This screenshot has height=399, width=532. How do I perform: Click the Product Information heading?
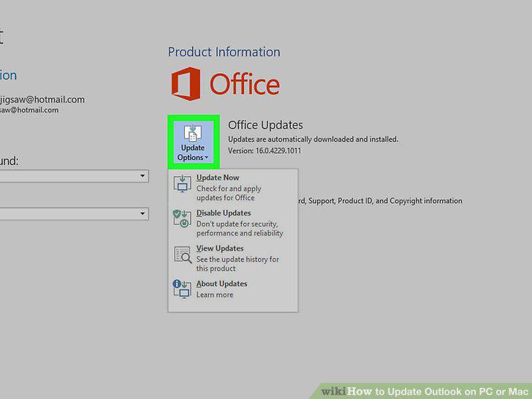pos(224,52)
